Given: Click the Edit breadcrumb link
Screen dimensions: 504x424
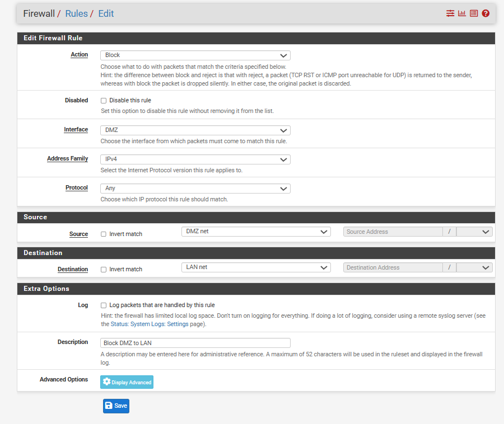Looking at the screenshot, I should point(106,13).
